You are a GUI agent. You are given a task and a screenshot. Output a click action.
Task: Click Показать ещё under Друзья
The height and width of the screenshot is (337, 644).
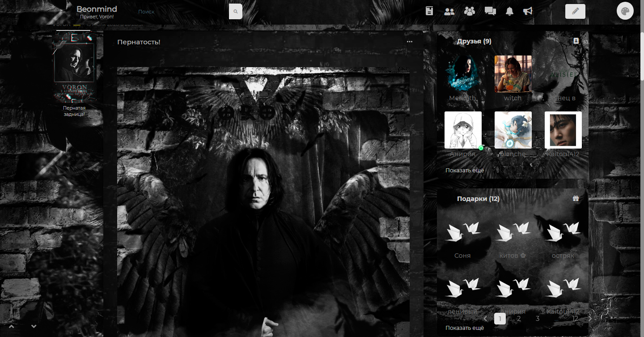click(465, 170)
